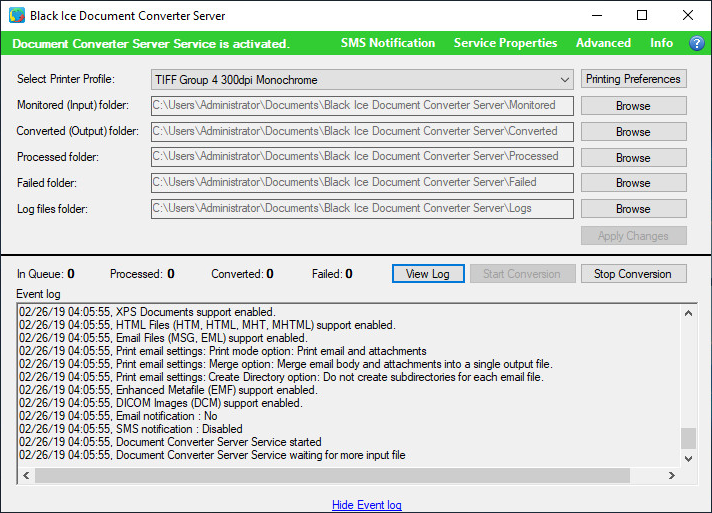Click the 'Service is activated' status text
Image resolution: width=712 pixels, height=513 pixels.
pos(151,44)
